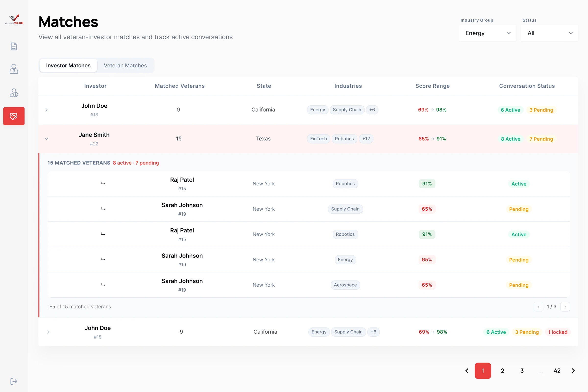Click the 7 Pending badge in the Jane Smith row
Screen dimensions: 588x392
(541, 139)
